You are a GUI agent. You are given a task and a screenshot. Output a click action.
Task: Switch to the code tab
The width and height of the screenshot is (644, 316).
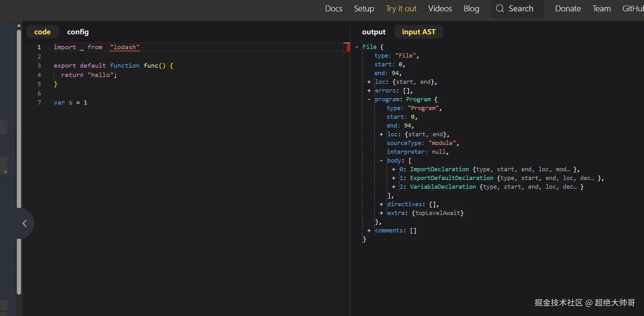click(x=42, y=32)
